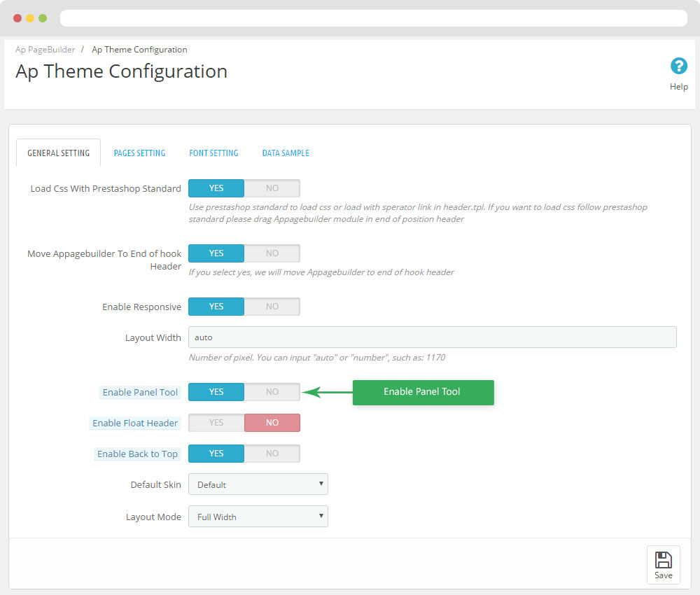Set Enable Float Header to YES
The width and height of the screenshot is (700, 595).
(216, 423)
